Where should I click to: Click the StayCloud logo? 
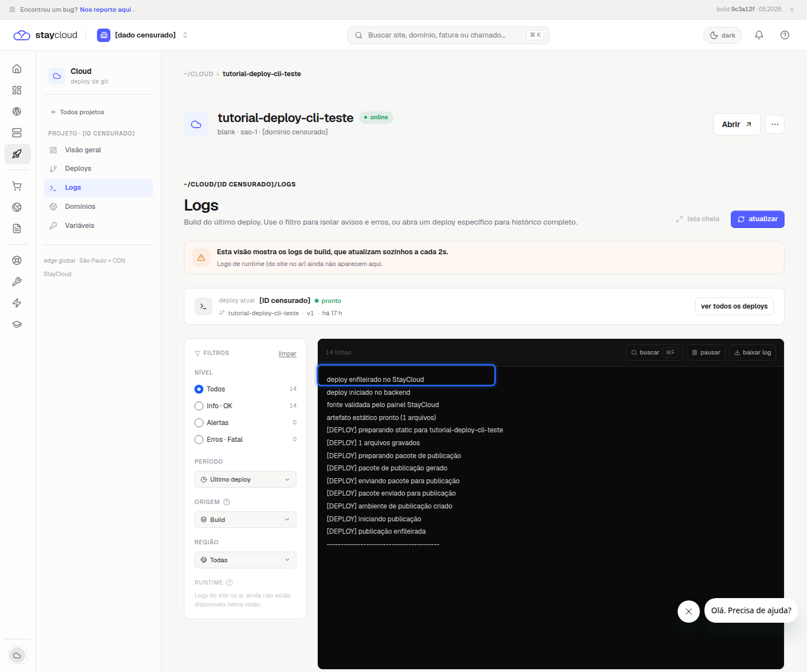click(45, 35)
